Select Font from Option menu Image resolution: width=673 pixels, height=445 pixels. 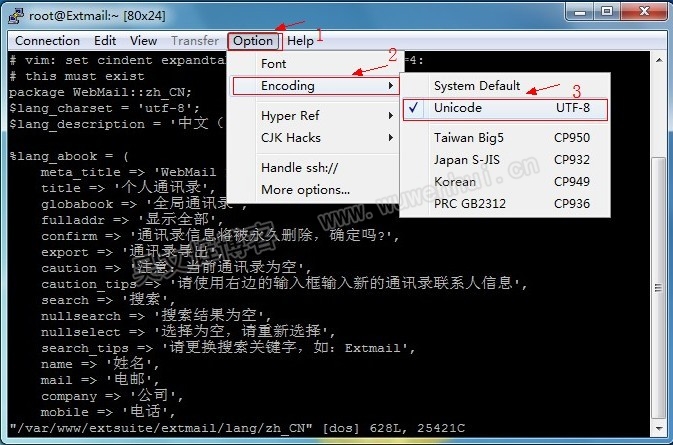(273, 64)
